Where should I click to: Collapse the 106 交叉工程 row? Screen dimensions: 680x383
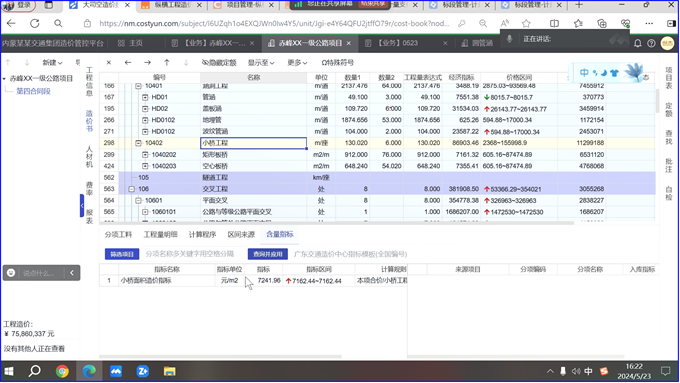point(131,189)
